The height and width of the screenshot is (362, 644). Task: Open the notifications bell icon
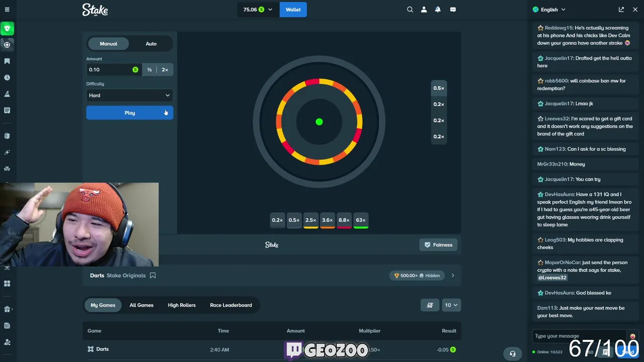click(438, 10)
